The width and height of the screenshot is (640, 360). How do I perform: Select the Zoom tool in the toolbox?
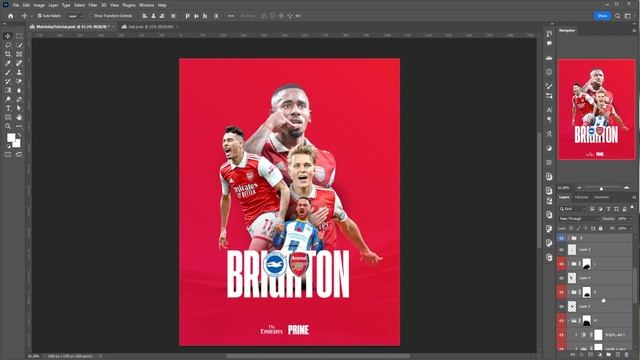click(x=8, y=126)
